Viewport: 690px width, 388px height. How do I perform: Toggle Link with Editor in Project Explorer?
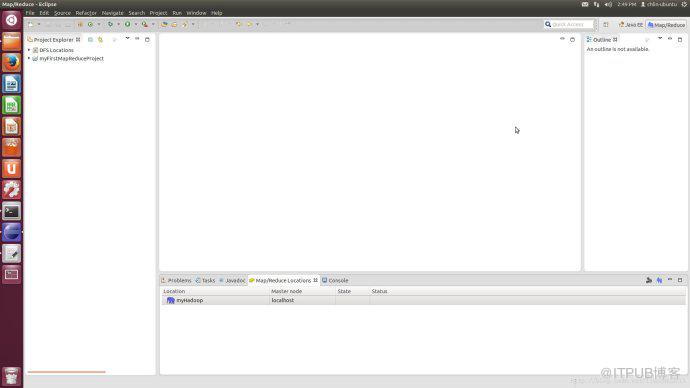(101, 40)
